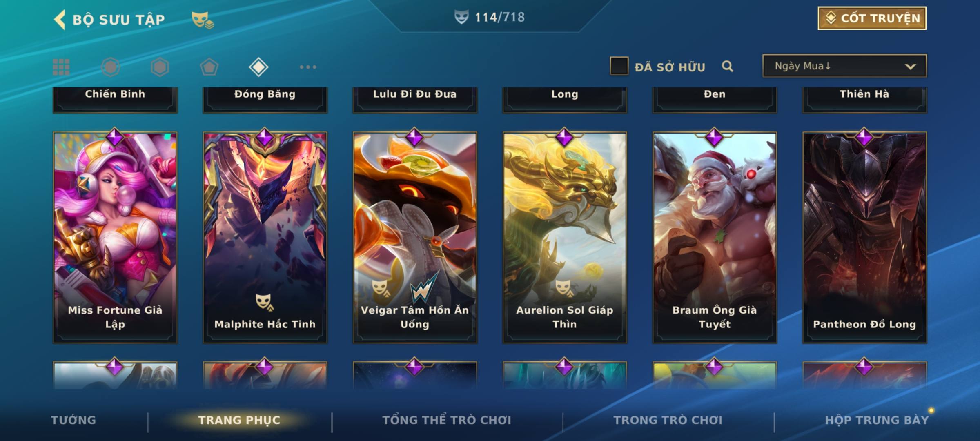Switch to the Tướng tab
The width and height of the screenshot is (980, 441).
(73, 420)
